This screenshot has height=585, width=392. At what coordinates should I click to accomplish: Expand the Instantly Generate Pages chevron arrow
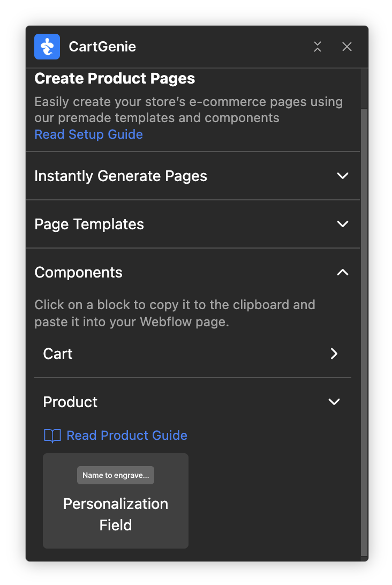(343, 176)
